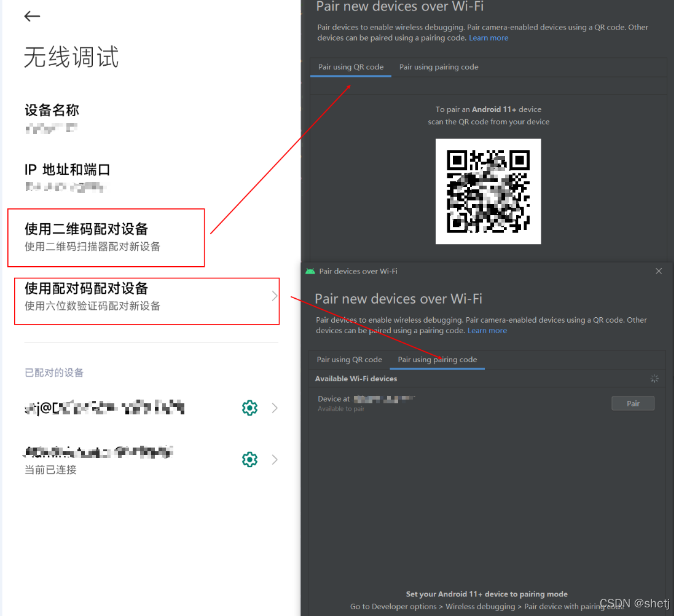679x616 pixels.
Task: Click the 无线调试 page title
Action: pos(71,57)
